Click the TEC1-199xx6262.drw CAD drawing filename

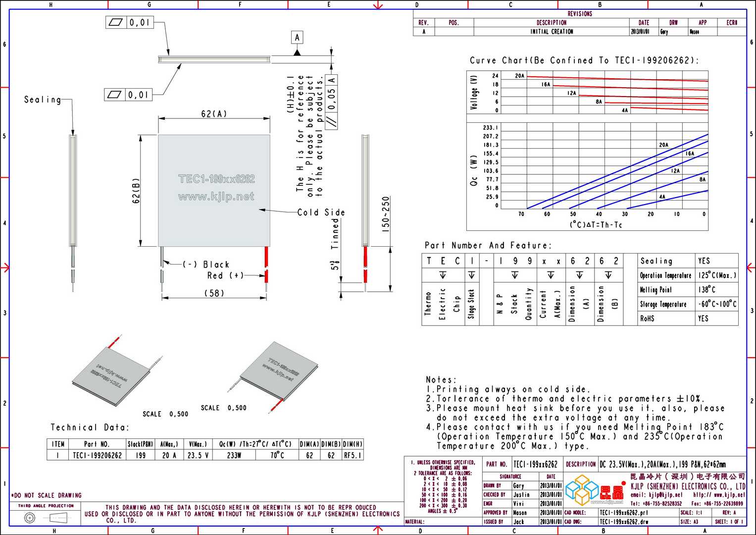pos(624,522)
